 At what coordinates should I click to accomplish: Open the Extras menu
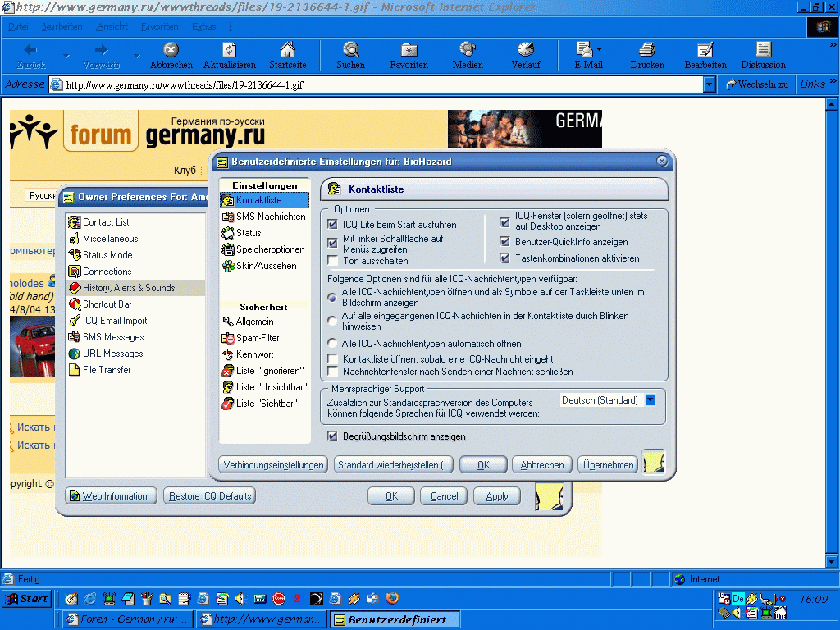(204, 26)
